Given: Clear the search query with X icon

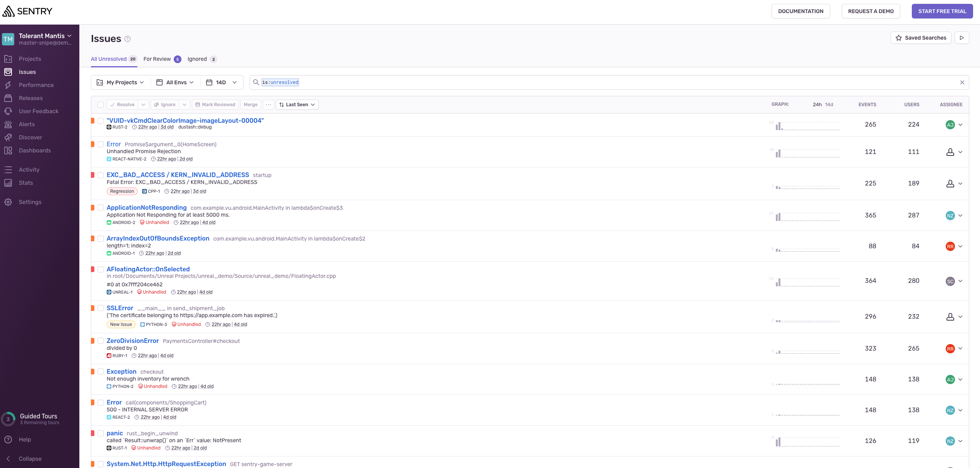Looking at the screenshot, I should tap(962, 82).
